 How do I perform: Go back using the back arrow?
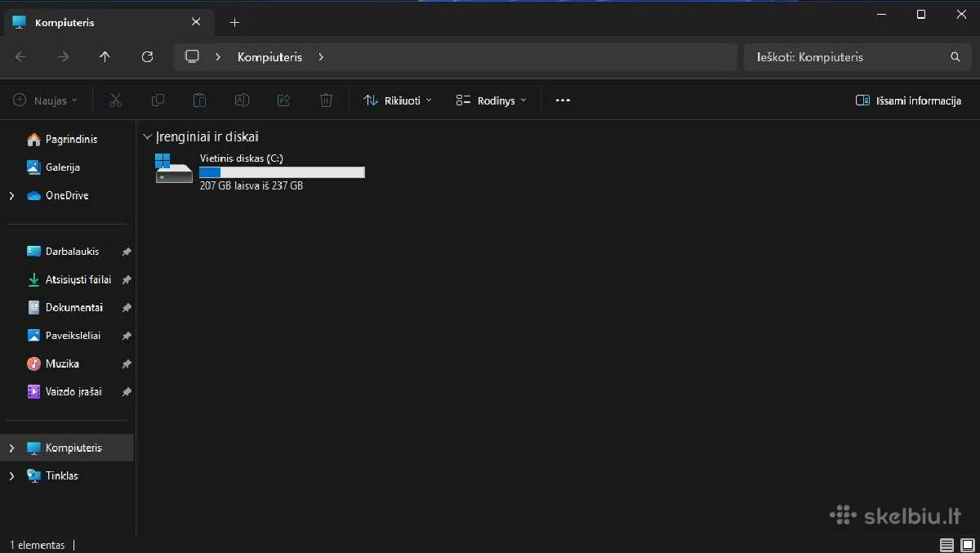pos(20,56)
